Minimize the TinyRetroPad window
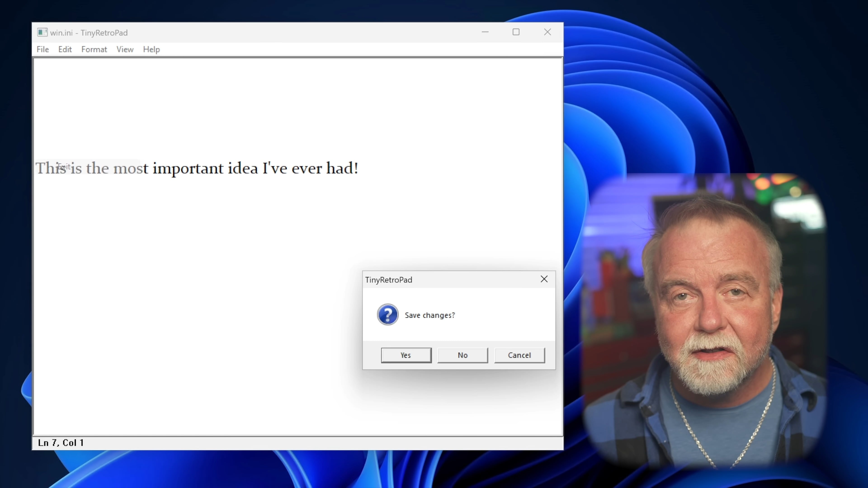 pos(485,32)
